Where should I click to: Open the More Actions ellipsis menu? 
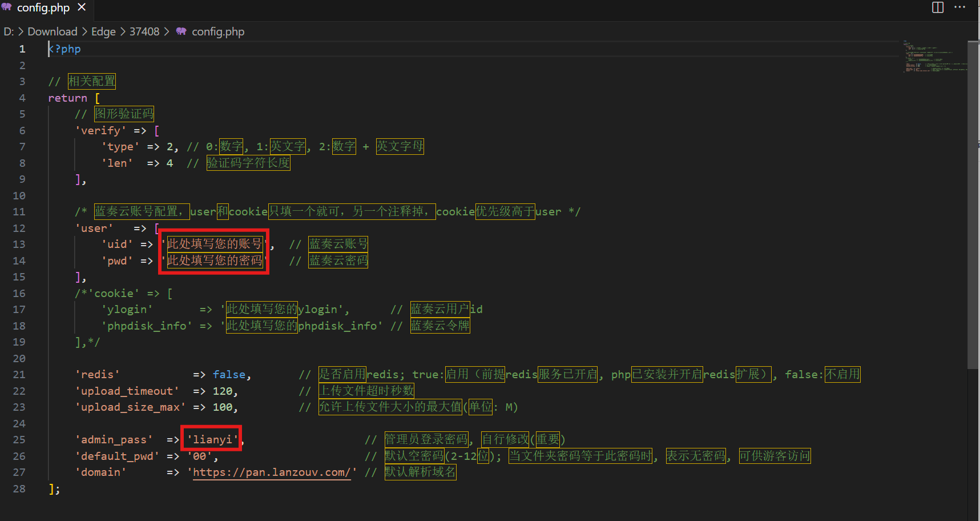[959, 7]
